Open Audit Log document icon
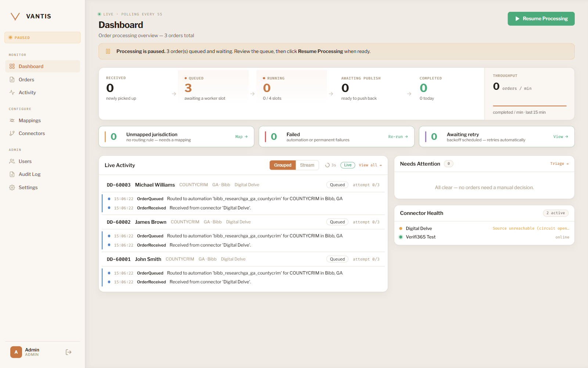This screenshot has width=588, height=368. [12, 174]
